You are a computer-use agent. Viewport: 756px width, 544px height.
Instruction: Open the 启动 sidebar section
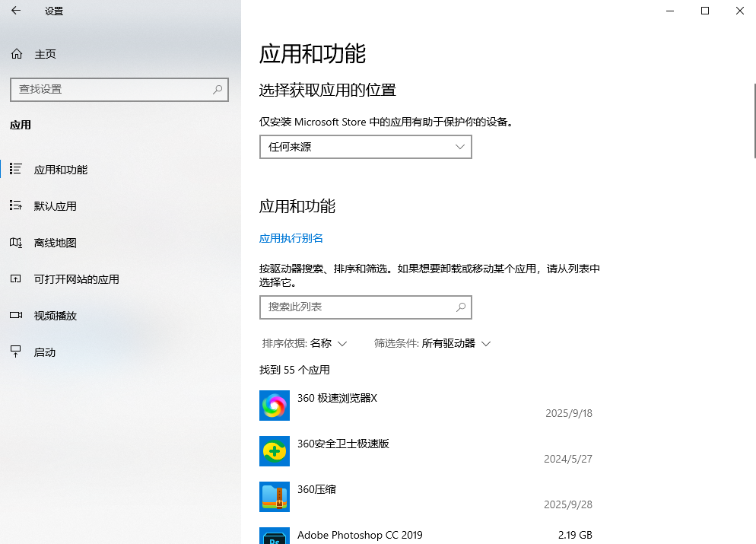(44, 352)
